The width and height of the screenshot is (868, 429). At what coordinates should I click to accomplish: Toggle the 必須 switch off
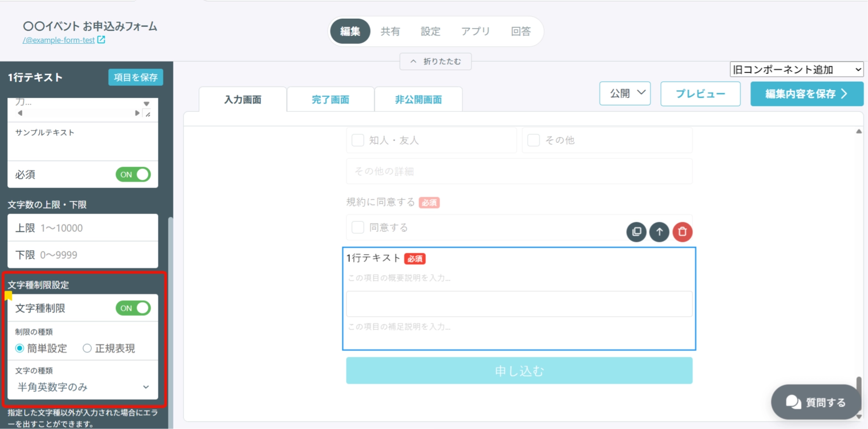pyautogui.click(x=133, y=174)
